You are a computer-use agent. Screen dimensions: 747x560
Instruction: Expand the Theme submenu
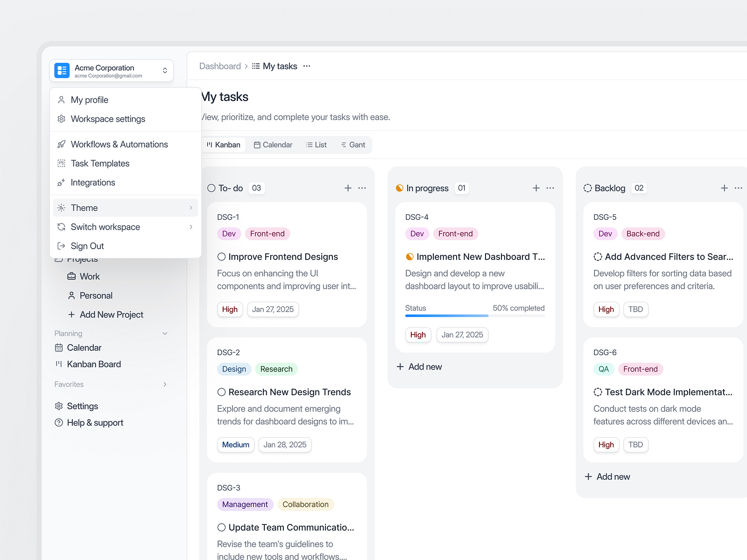190,208
